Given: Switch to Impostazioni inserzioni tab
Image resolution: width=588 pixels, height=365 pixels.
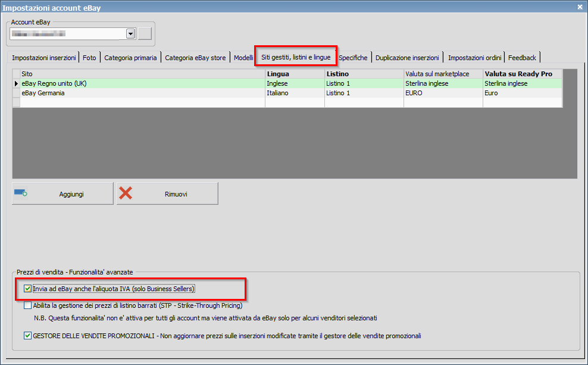Looking at the screenshot, I should pyautogui.click(x=43, y=58).
